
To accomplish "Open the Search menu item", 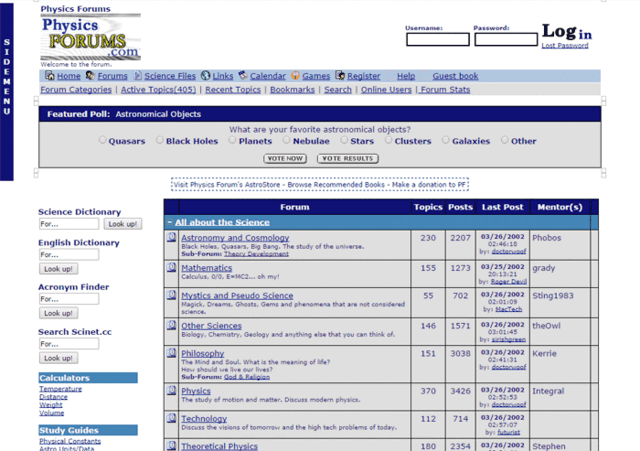I will (x=338, y=89).
